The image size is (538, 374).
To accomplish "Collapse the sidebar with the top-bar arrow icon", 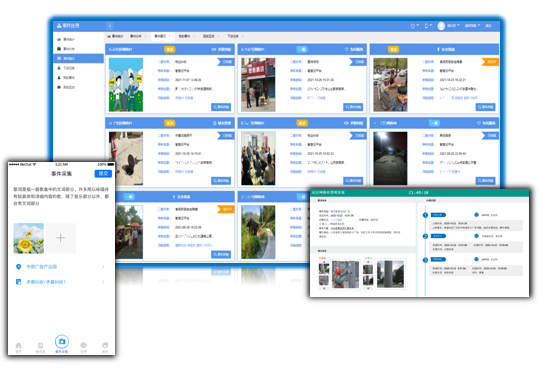I will tap(109, 26).
